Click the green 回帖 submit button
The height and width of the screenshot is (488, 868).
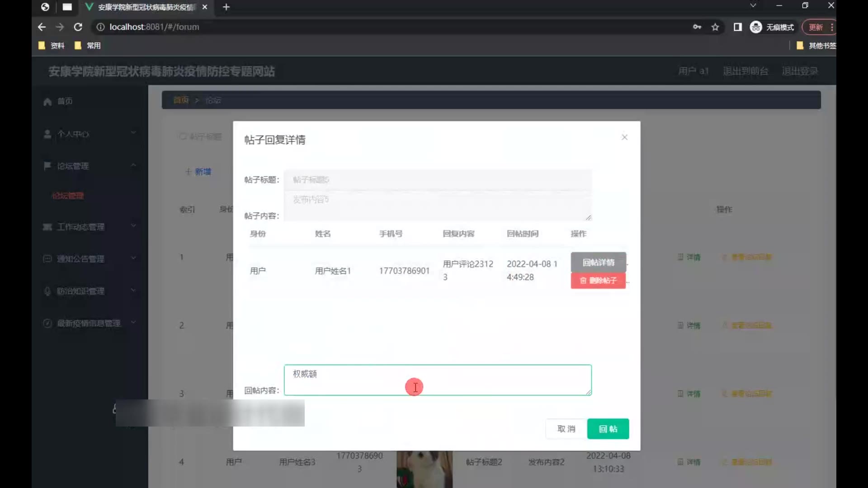pyautogui.click(x=608, y=429)
